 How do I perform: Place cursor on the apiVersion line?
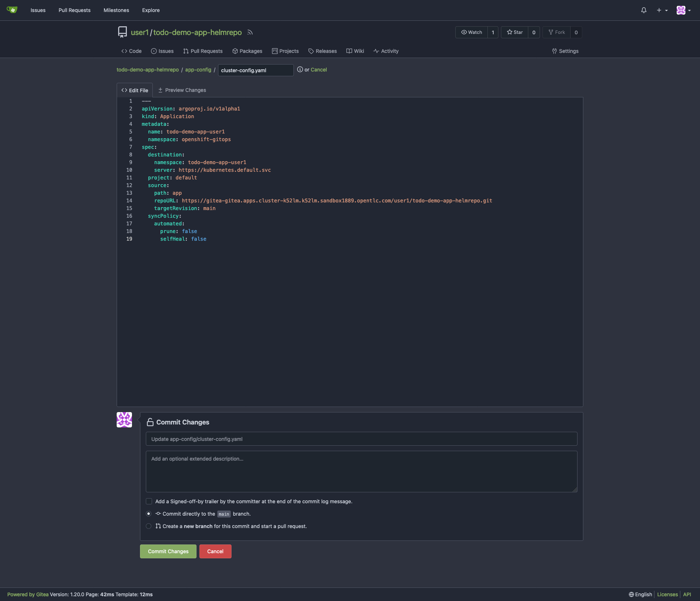click(191, 109)
